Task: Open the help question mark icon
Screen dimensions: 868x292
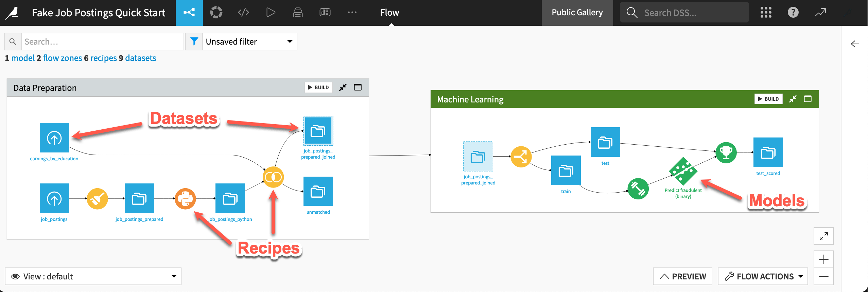Action: [793, 13]
